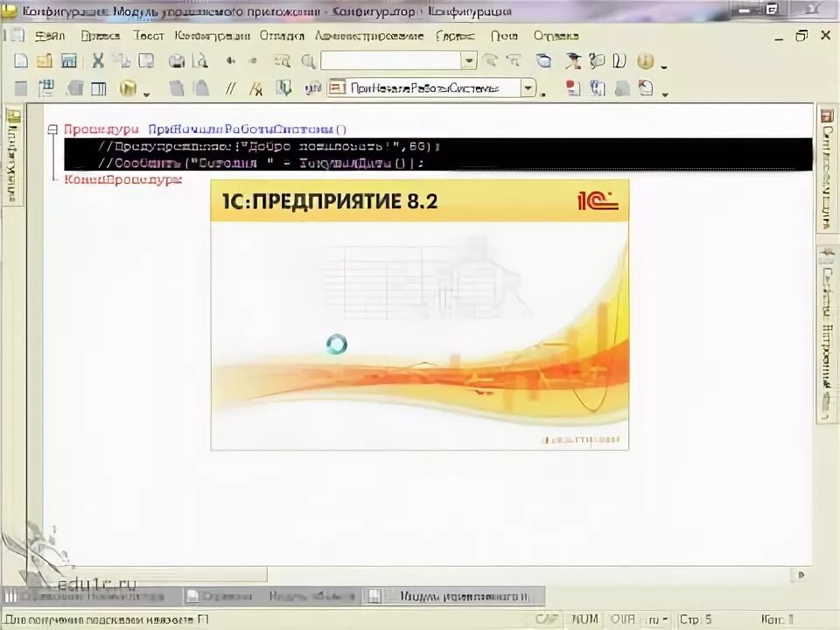Screen dimensions: 840x630
Task: Click the NUM status bar indicator
Action: click(584, 619)
